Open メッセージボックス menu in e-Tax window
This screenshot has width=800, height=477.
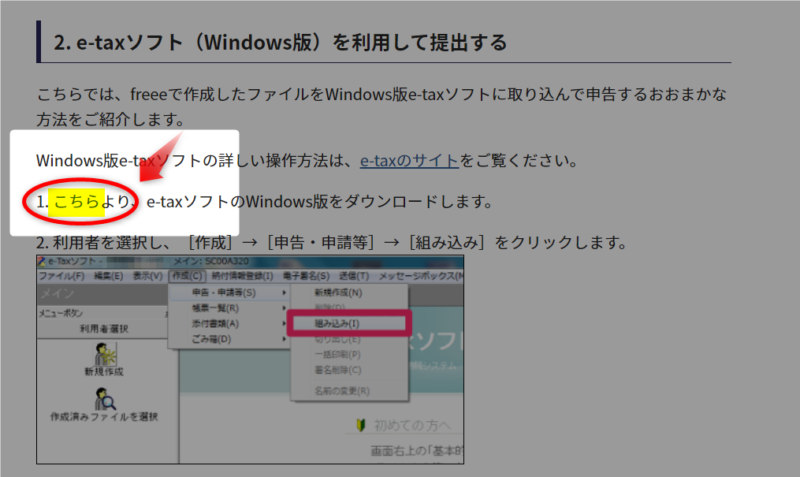pos(420,276)
